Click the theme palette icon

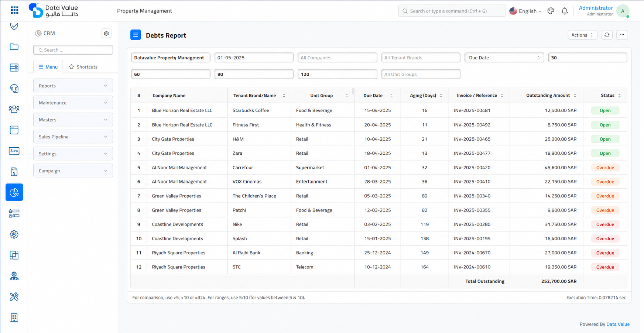[551, 11]
